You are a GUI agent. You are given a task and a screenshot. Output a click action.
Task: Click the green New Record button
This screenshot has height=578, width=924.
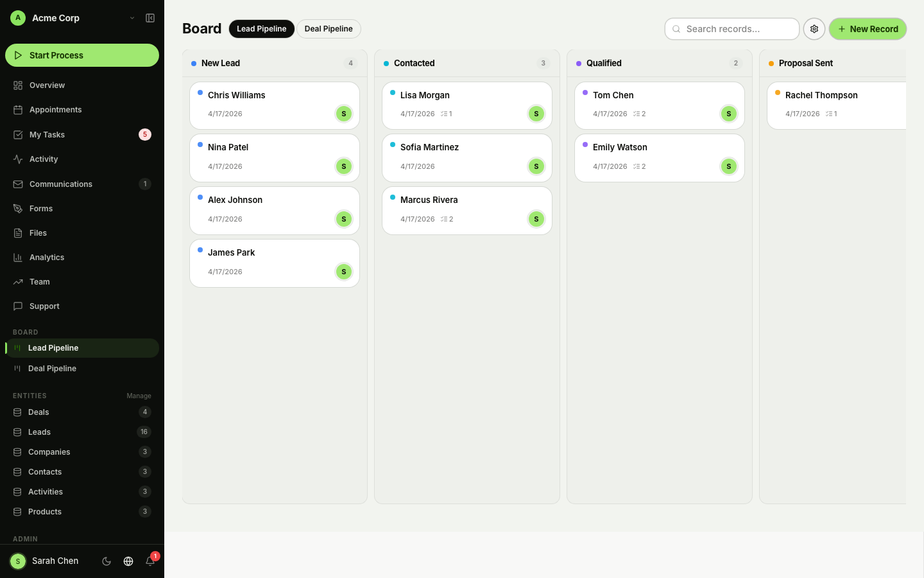pyautogui.click(x=868, y=29)
